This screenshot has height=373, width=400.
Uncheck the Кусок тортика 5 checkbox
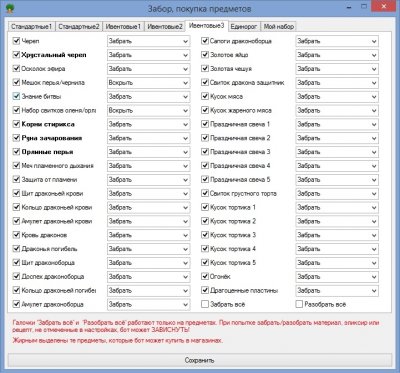pyautogui.click(x=205, y=263)
